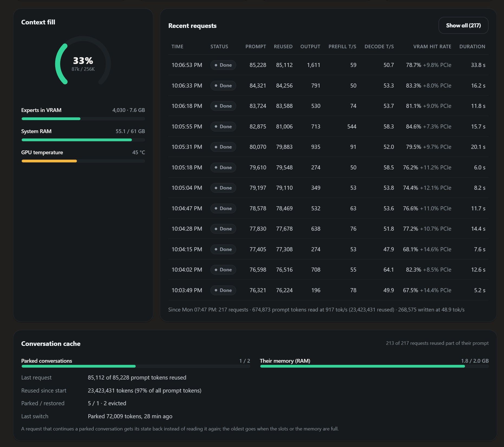Viewport: 504px width, 447px height.
Task: Select the output value 935
Action: (x=316, y=147)
